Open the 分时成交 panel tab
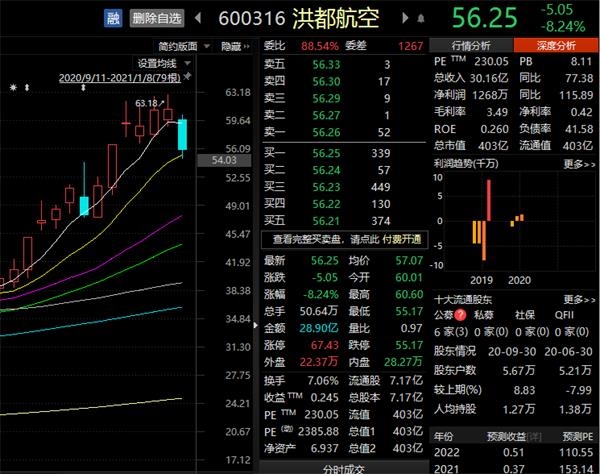This screenshot has height=474, width=600. pyautogui.click(x=344, y=469)
